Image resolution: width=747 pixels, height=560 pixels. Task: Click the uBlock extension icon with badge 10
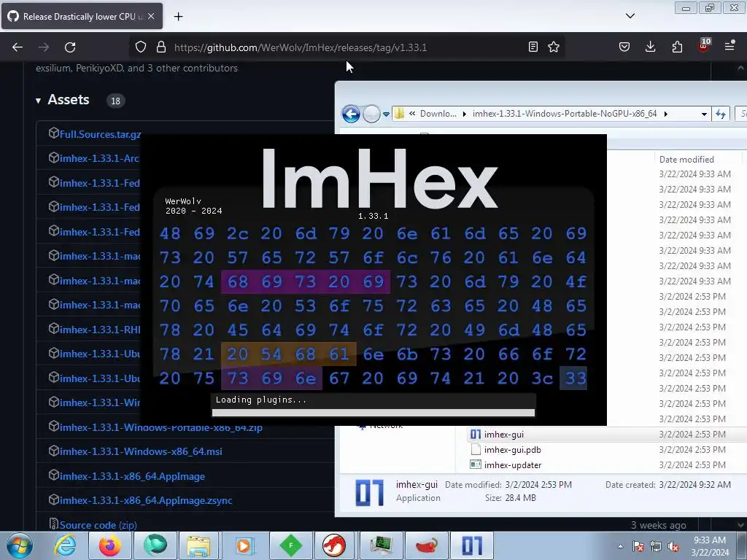(704, 45)
